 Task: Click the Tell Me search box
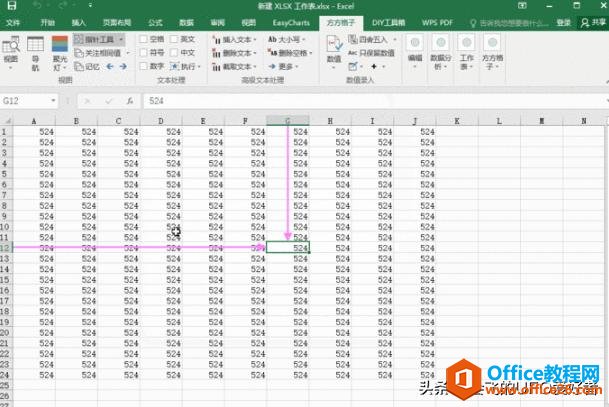tap(509, 23)
